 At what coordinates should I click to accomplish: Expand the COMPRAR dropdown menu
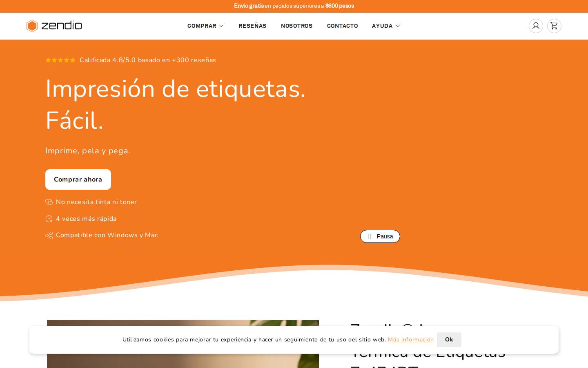point(205,26)
